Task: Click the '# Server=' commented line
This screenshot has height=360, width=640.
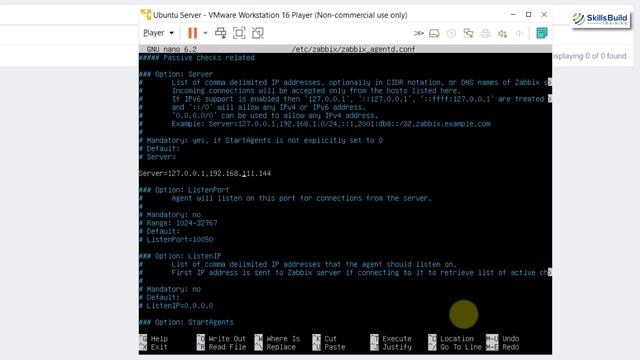Action: click(x=157, y=157)
